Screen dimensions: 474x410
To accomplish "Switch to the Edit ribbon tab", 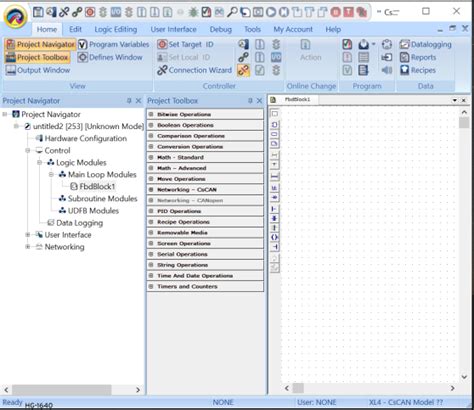I will tap(75, 30).
